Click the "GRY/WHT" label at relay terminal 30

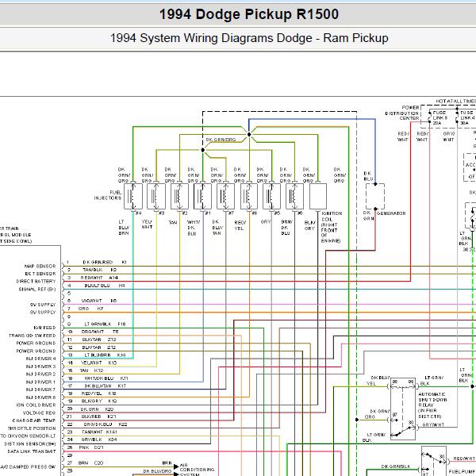[433, 424]
